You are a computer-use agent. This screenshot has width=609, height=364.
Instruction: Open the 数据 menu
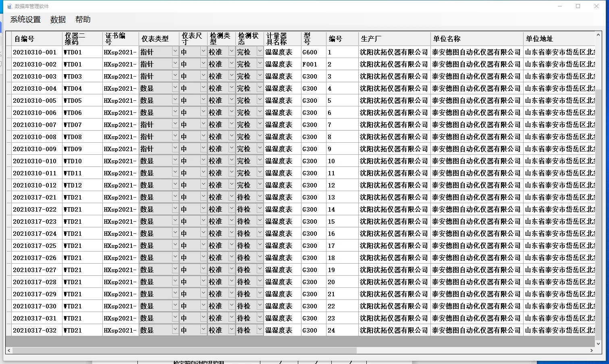[58, 19]
